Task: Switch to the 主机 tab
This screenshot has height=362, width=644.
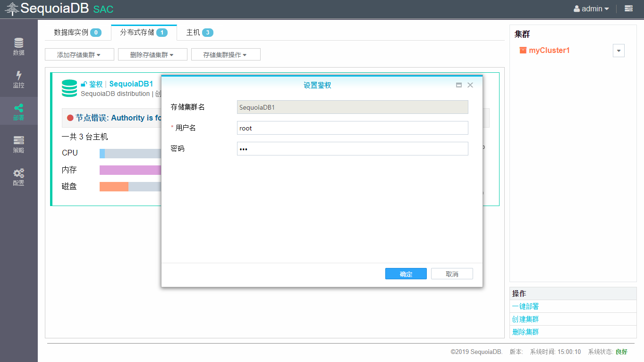Action: pyautogui.click(x=200, y=33)
